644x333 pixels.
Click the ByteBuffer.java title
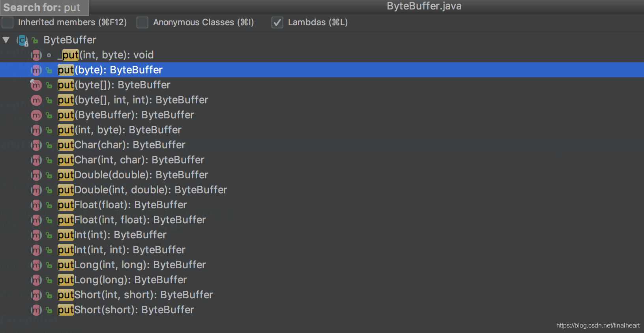(424, 6)
